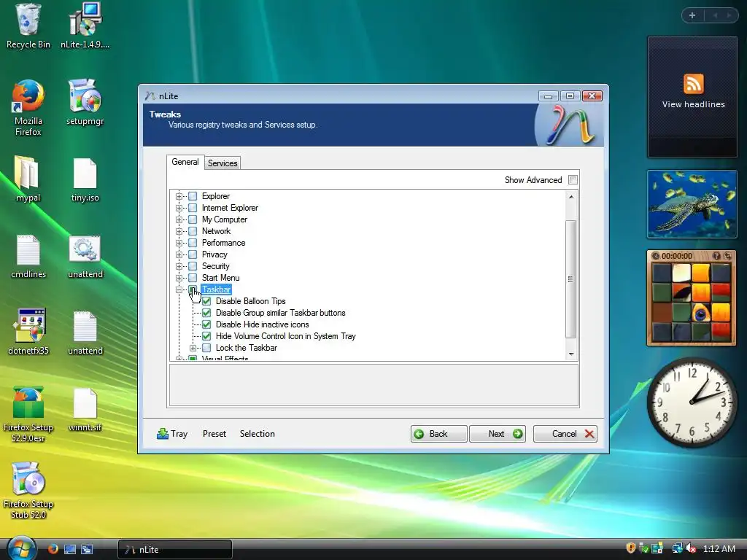Expand the Security tree node

pyautogui.click(x=179, y=266)
